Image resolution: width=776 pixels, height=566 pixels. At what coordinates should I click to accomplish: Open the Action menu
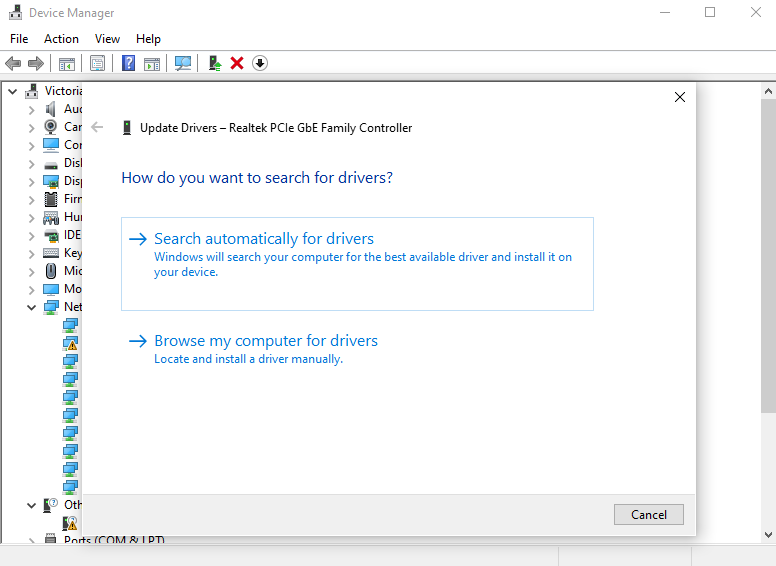point(61,39)
